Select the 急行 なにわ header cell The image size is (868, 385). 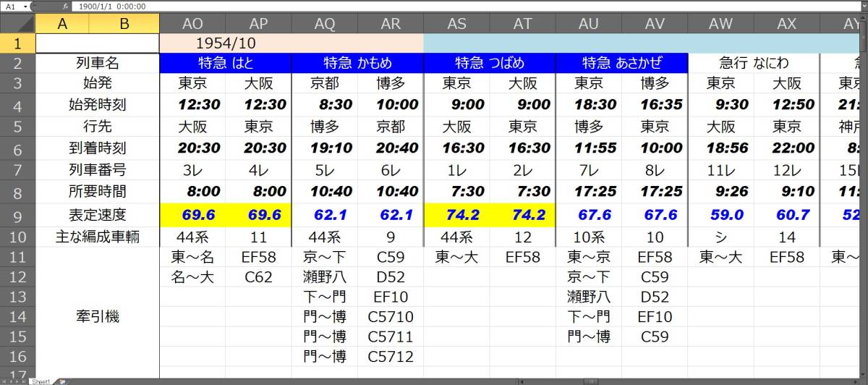point(754,62)
